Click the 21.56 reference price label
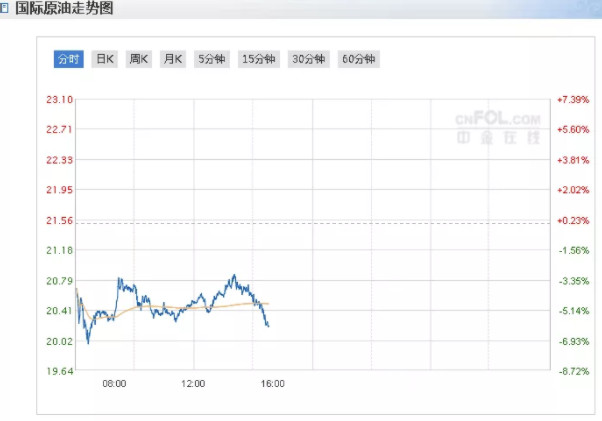The image size is (602, 421). 60,221
